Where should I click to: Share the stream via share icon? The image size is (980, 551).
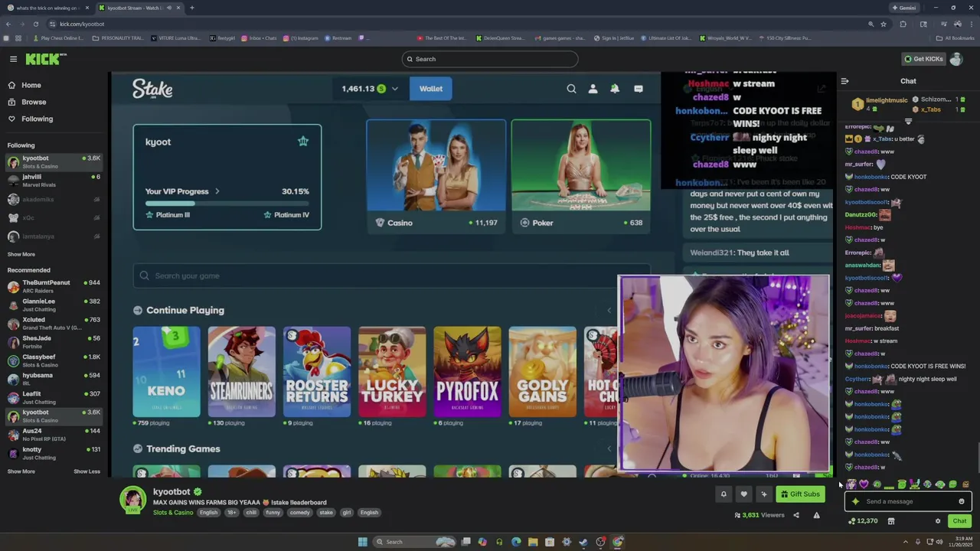(796, 515)
